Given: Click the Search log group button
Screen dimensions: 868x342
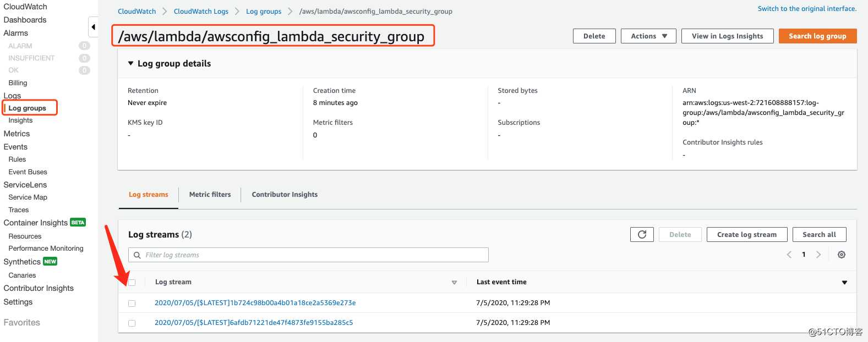Looking at the screenshot, I should [x=817, y=36].
